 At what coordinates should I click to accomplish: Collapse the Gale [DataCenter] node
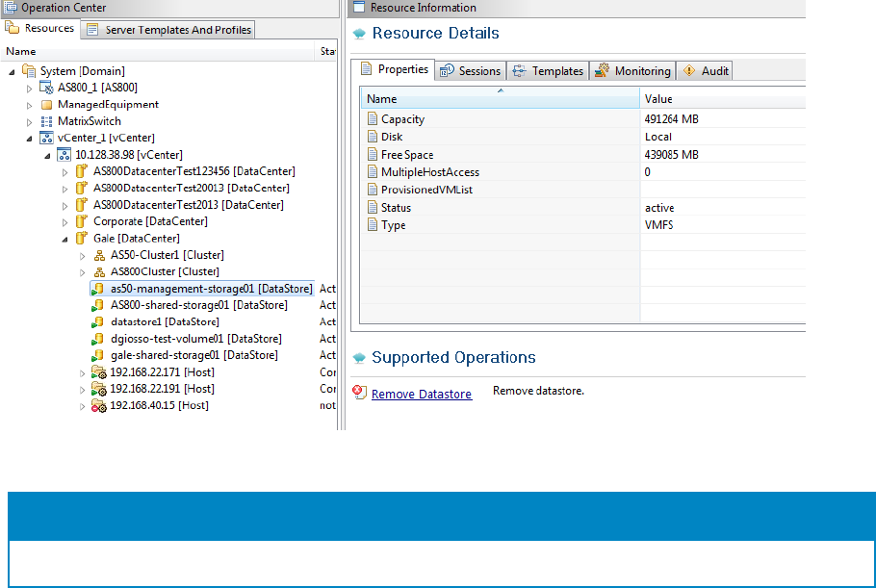tap(64, 239)
